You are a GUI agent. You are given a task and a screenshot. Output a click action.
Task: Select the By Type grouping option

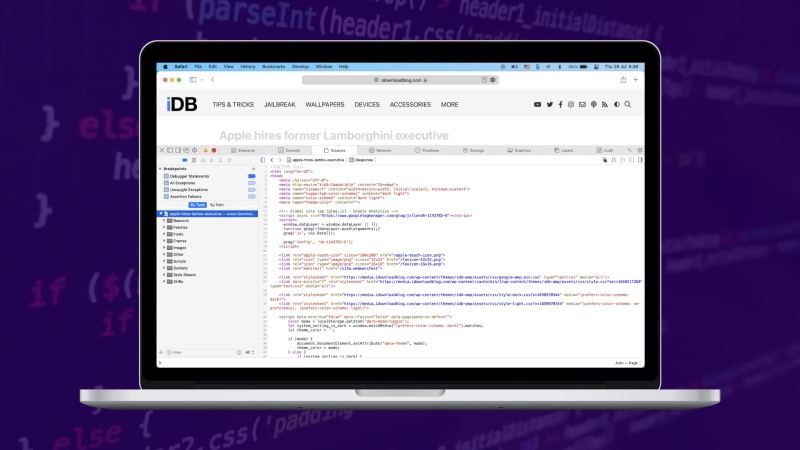point(197,205)
